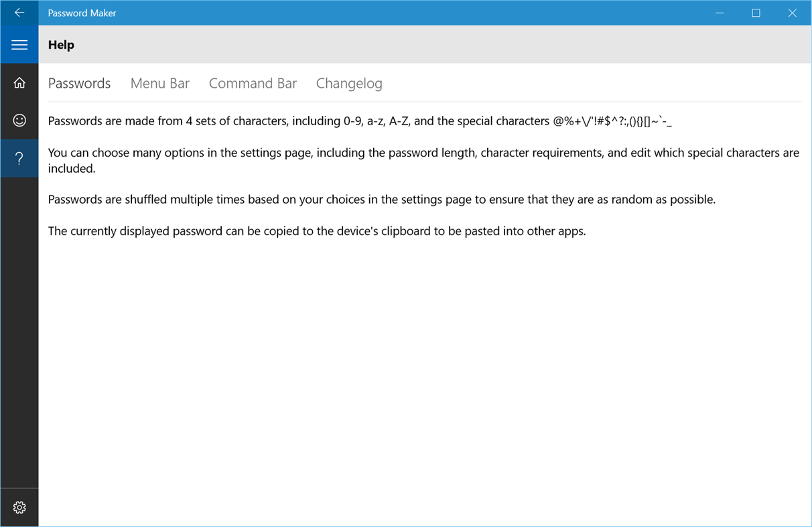Open the smiley face feedback page

coord(19,120)
